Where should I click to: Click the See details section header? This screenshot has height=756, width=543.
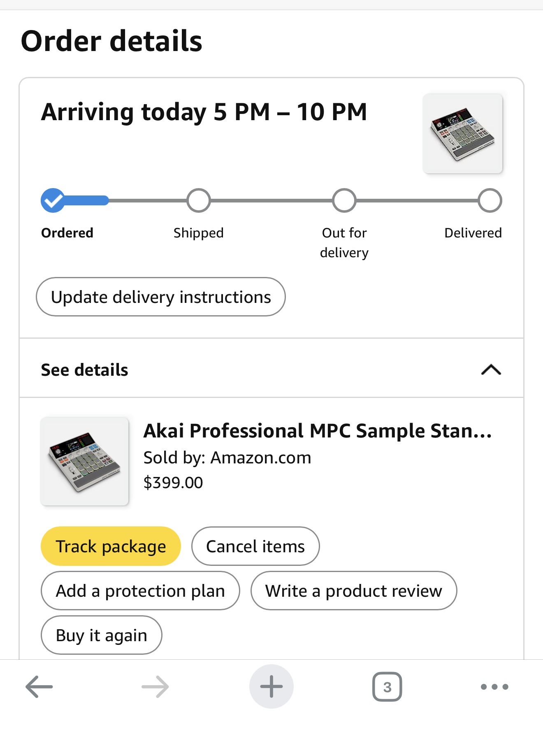point(85,370)
